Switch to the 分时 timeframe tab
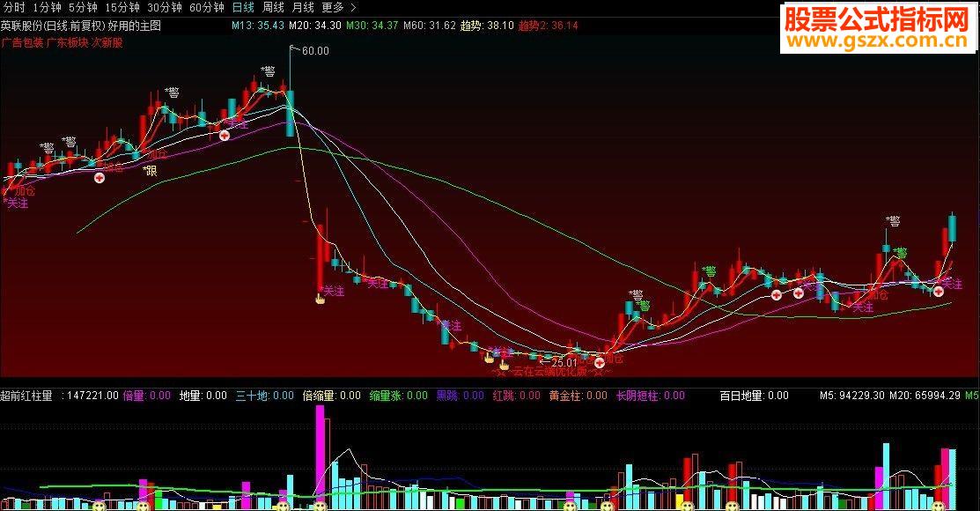Screen dimensions: 980x511 tap(14, 8)
